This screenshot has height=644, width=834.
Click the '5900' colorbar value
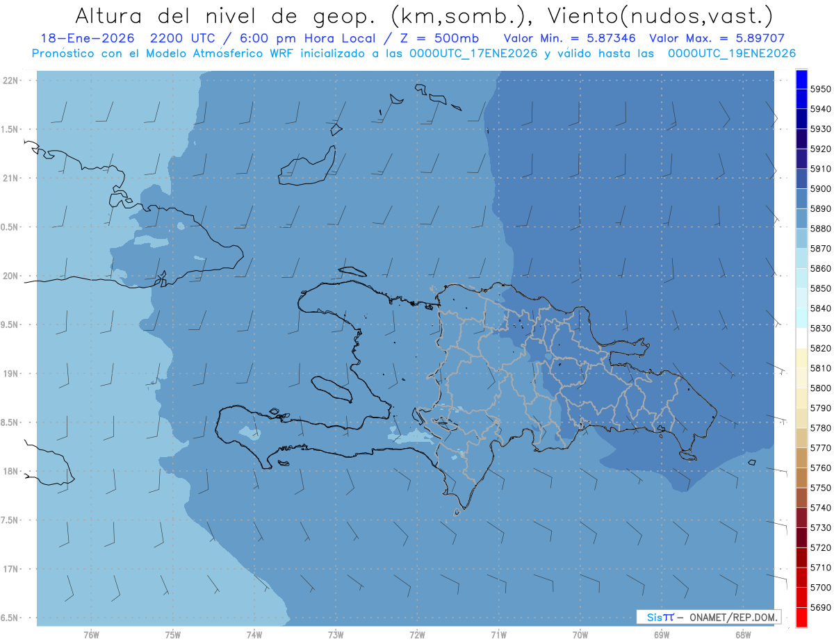tap(821, 189)
